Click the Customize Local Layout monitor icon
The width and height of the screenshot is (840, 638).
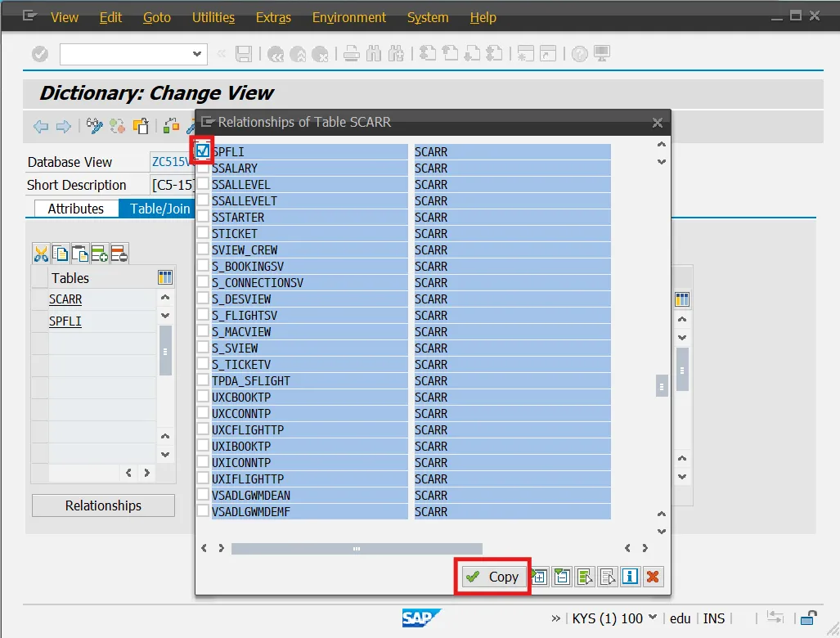coord(602,54)
